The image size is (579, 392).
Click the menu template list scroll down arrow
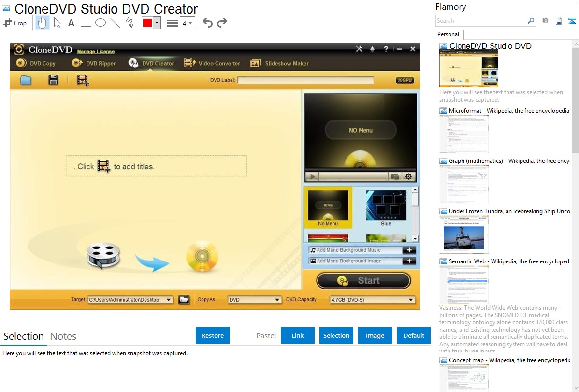tap(415, 239)
